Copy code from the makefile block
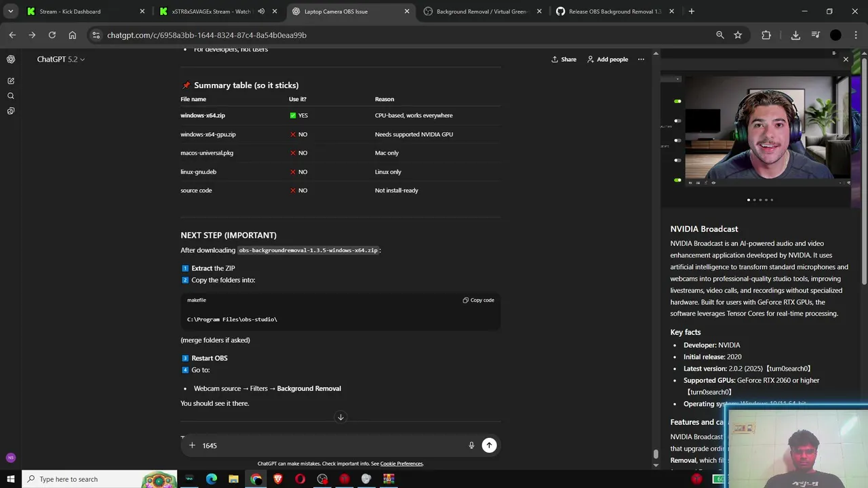 [478, 300]
